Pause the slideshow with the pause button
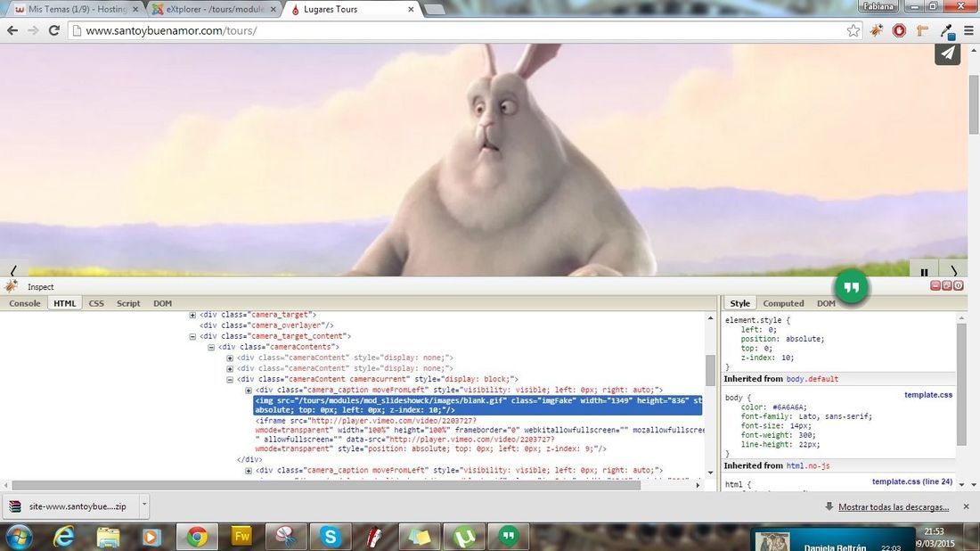The width and height of the screenshot is (980, 551). coord(924,271)
